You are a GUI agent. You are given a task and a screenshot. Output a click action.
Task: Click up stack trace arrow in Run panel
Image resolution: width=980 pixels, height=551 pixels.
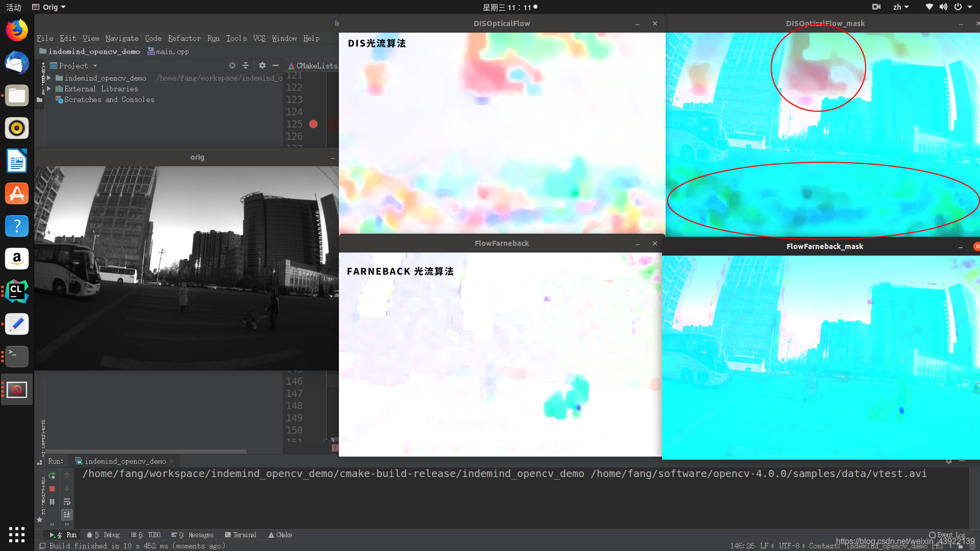pos(67,475)
